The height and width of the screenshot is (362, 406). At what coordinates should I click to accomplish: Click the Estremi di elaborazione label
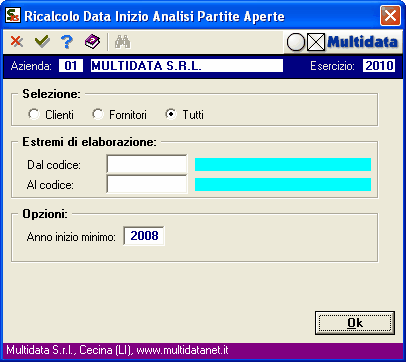[89, 142]
